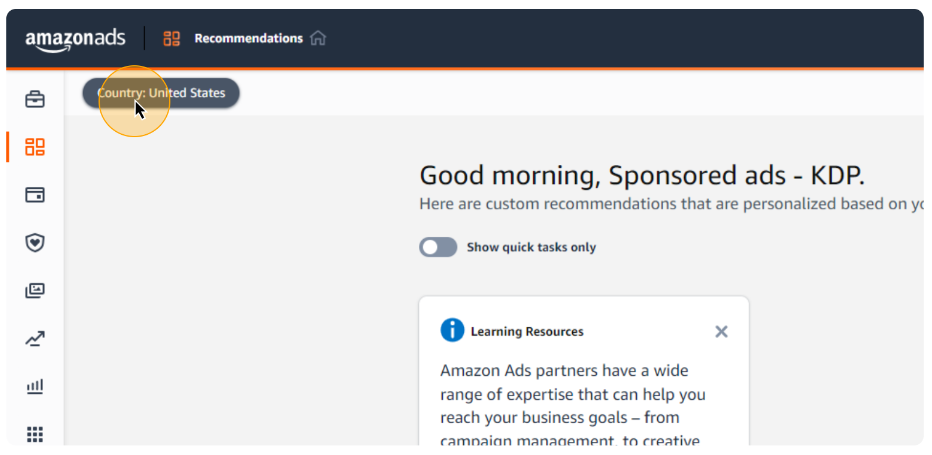
Task: Select the orange Recommendations sidebar icon
Action: (35, 147)
